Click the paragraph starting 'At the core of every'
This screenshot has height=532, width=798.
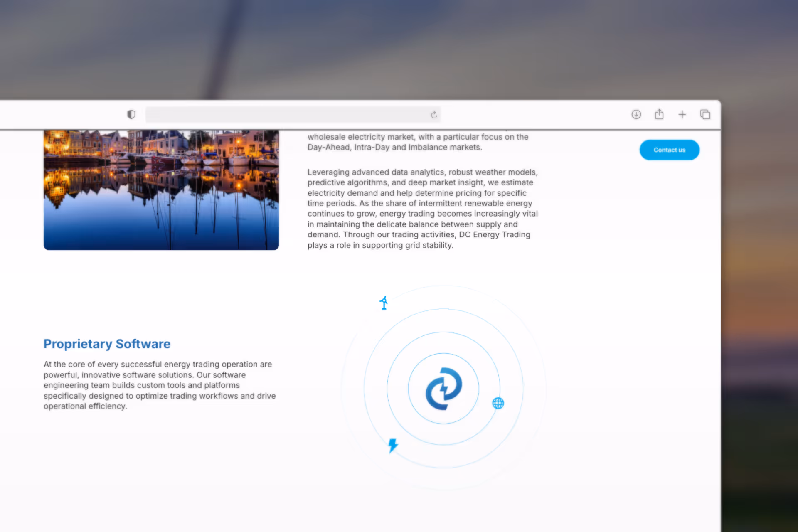tap(160, 385)
